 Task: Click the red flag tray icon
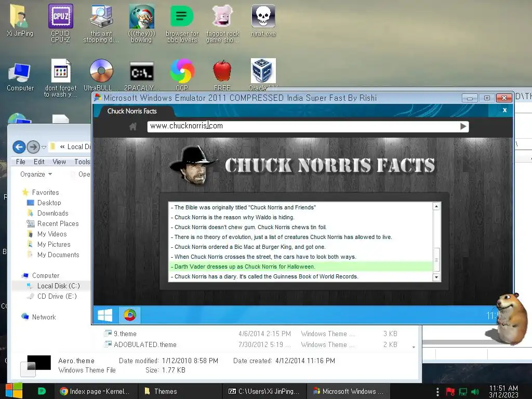(450, 392)
